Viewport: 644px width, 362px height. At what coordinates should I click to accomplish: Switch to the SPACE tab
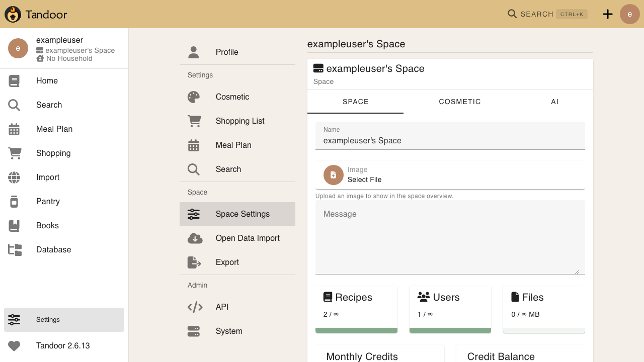[x=356, y=102]
